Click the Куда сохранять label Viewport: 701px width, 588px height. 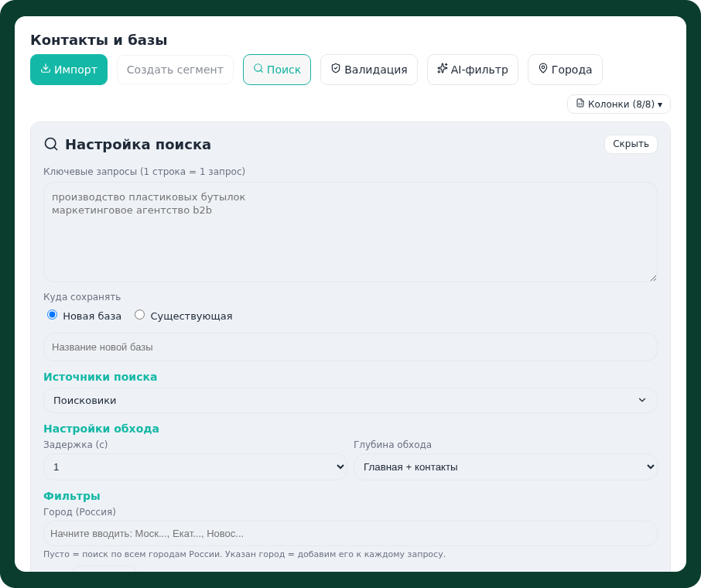tap(82, 297)
